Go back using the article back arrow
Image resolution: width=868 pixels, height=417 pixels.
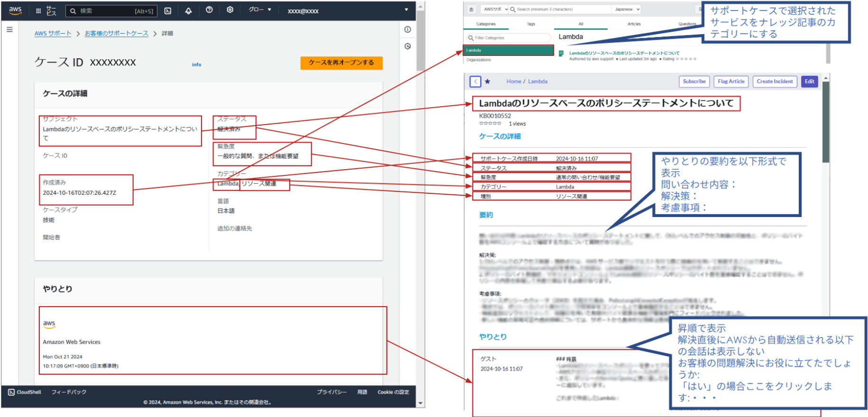click(475, 82)
